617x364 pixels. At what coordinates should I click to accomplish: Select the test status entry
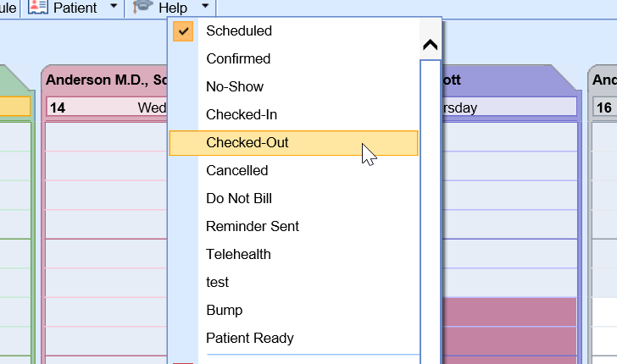point(218,283)
